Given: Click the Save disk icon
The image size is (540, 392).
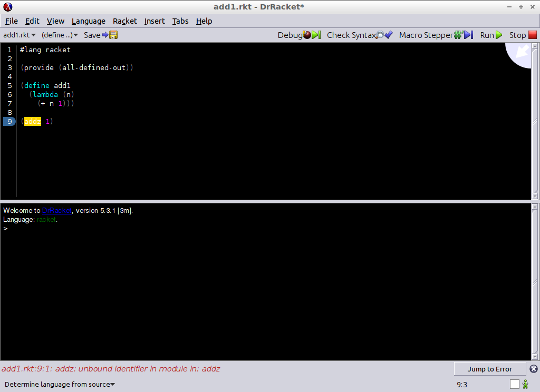Looking at the screenshot, I should (114, 35).
